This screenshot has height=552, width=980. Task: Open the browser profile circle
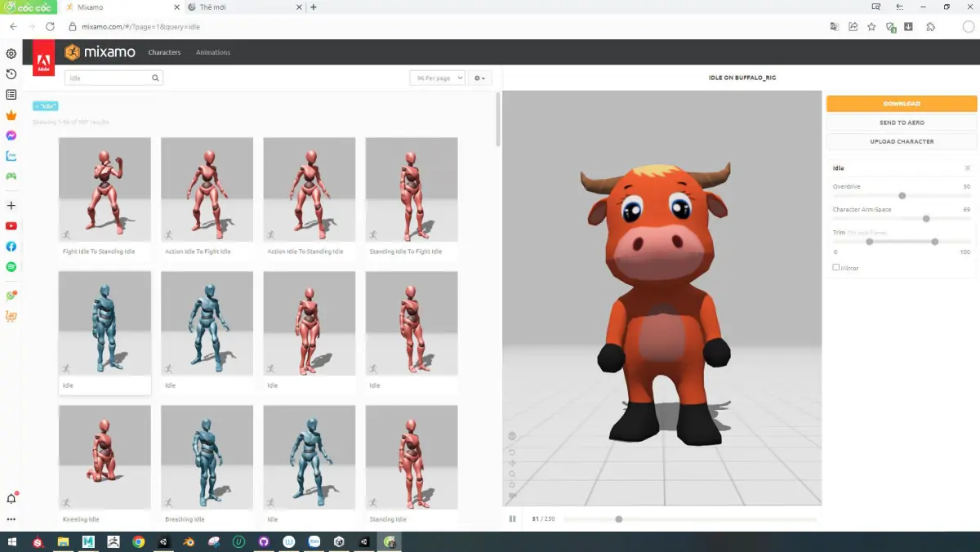coord(969,27)
